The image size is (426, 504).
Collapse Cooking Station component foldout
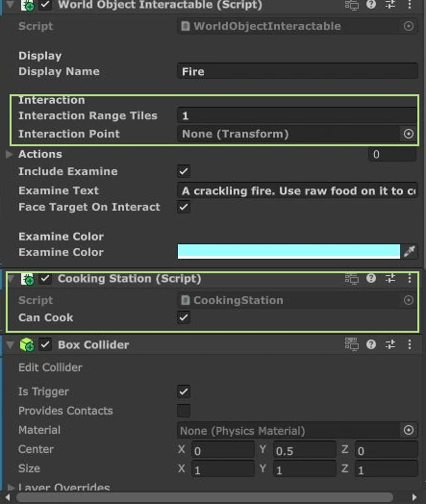click(11, 278)
